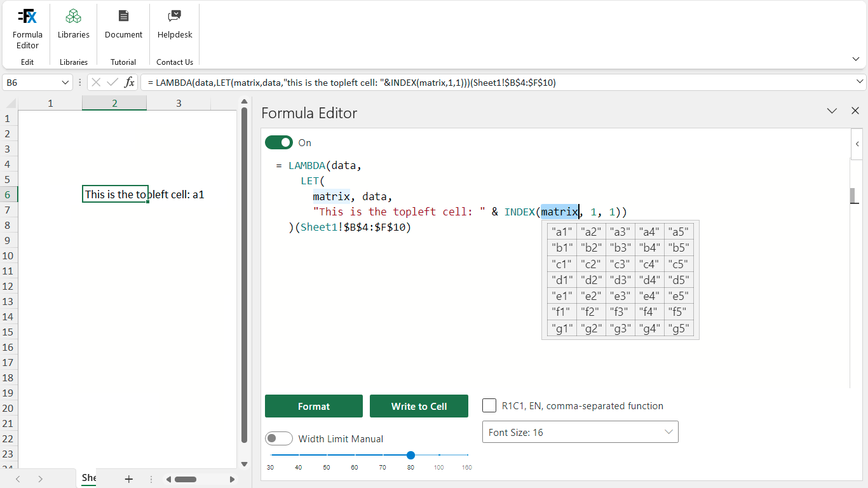This screenshot has width=868, height=488.
Task: Open the Font Size: 16 dropdown
Action: tap(580, 432)
